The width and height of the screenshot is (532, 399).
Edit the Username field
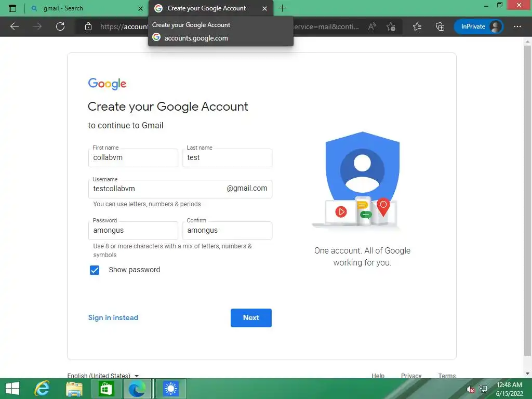click(180, 189)
